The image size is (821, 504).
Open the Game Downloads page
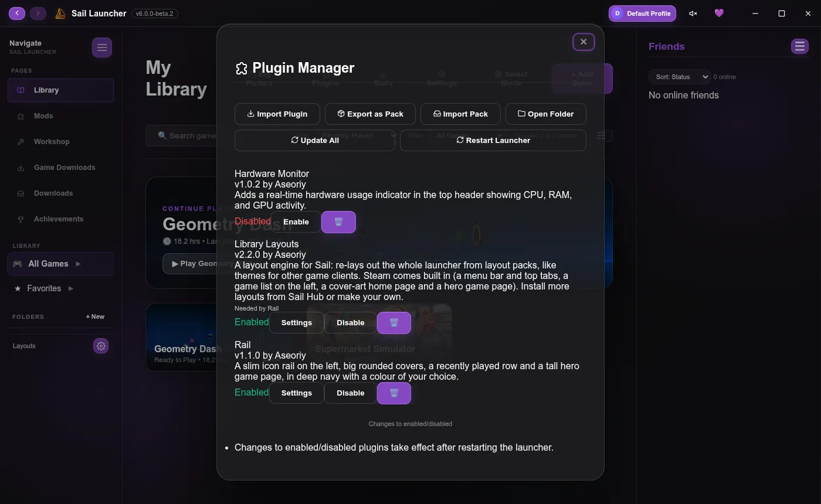click(x=61, y=168)
